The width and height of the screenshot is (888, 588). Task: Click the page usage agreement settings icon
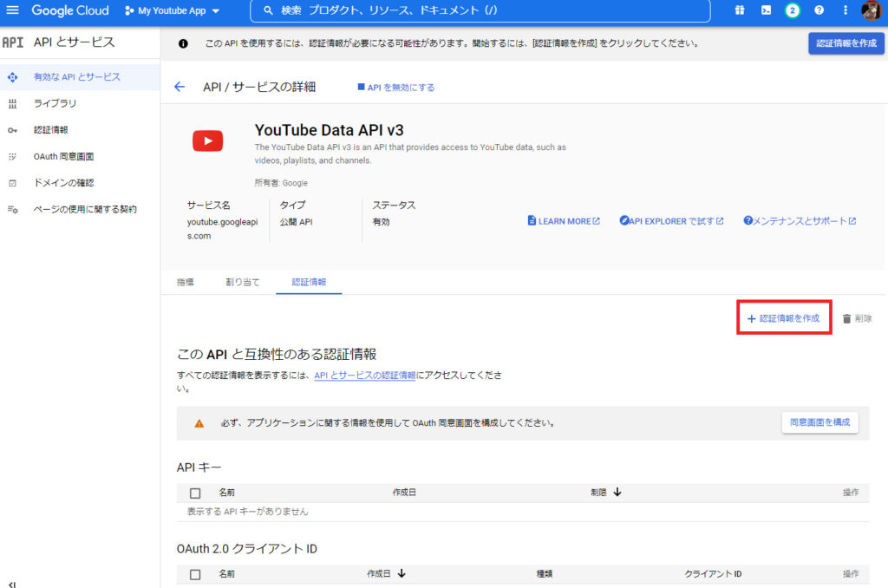(12, 210)
